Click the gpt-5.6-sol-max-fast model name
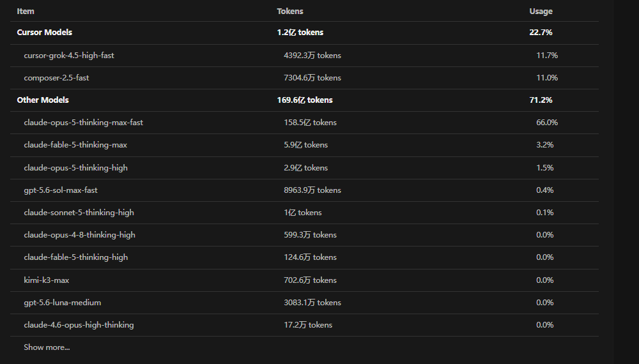639x364 pixels. 61,190
